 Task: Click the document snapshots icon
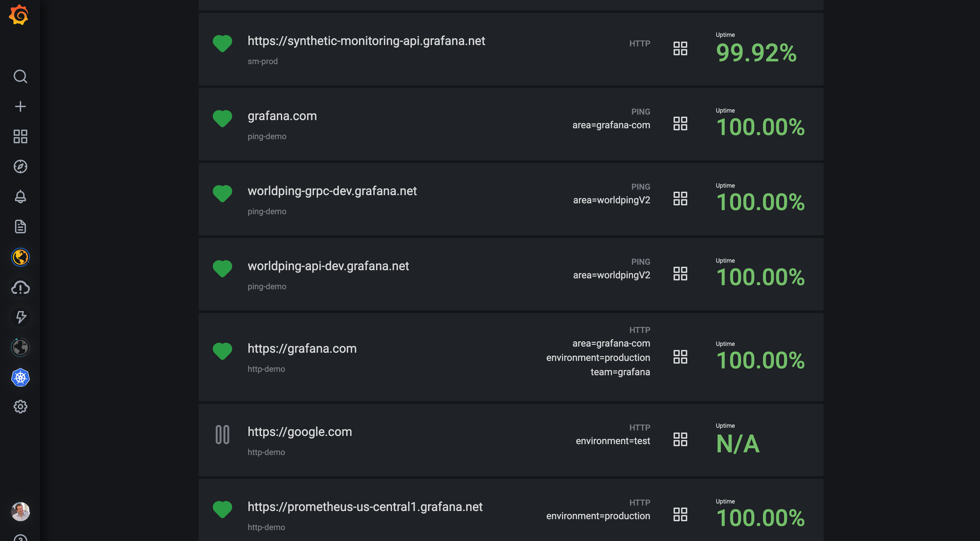pos(20,226)
